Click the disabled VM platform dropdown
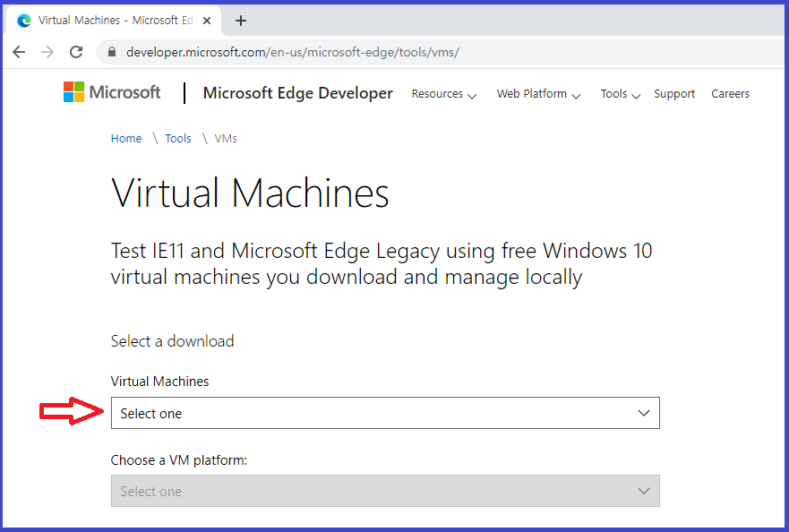 [x=385, y=491]
